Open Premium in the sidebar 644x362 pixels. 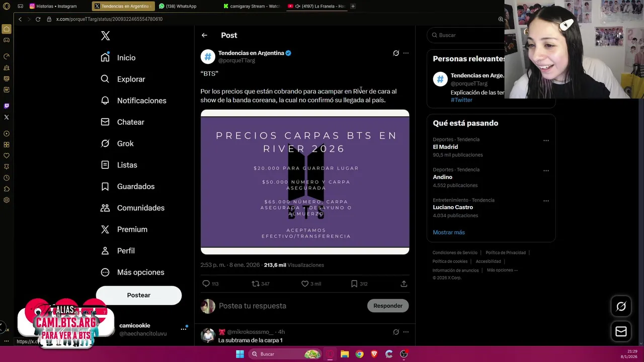point(124,229)
